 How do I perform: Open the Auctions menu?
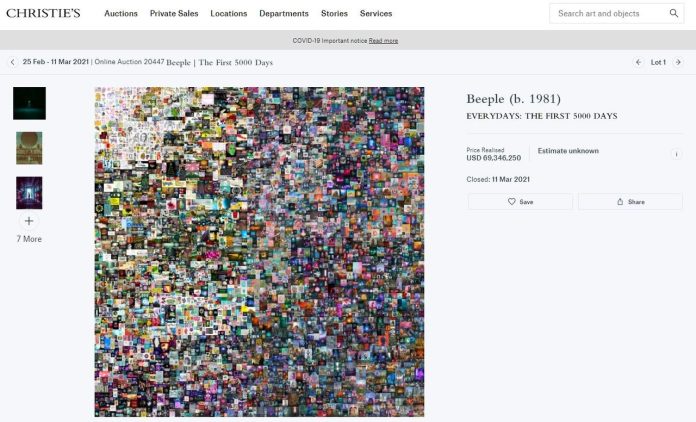pos(121,14)
